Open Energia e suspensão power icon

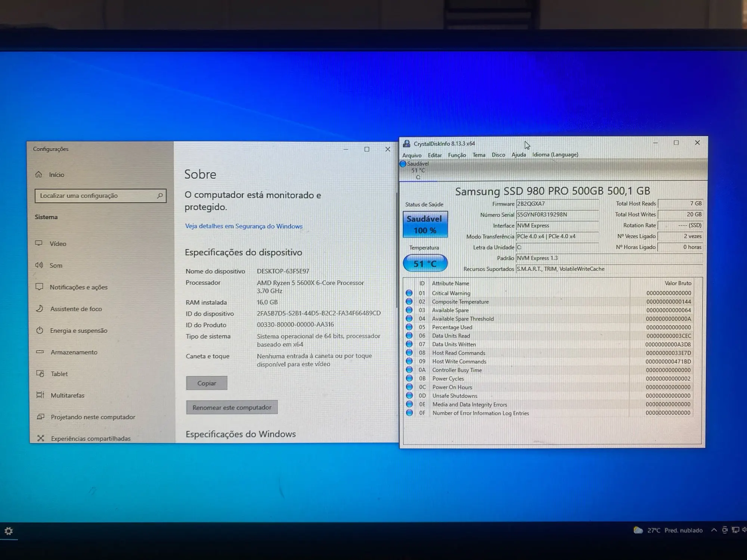coord(40,330)
